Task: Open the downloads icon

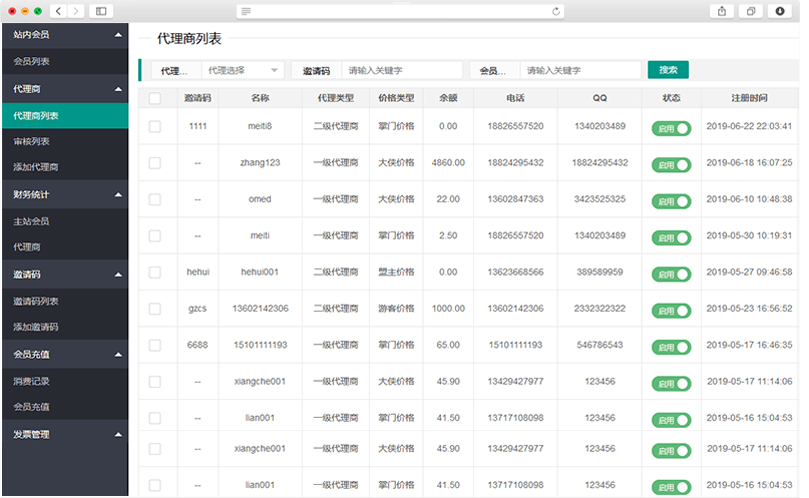Action: 780,11
